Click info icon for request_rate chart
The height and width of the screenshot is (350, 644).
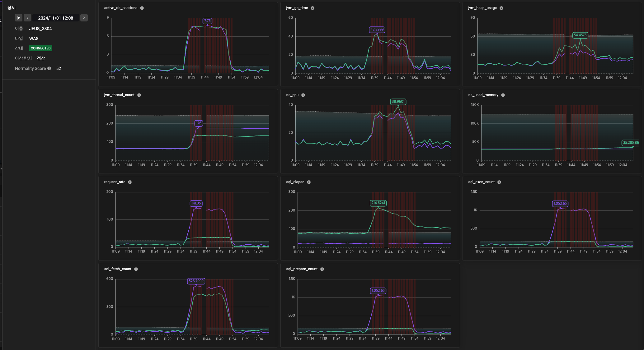130,182
